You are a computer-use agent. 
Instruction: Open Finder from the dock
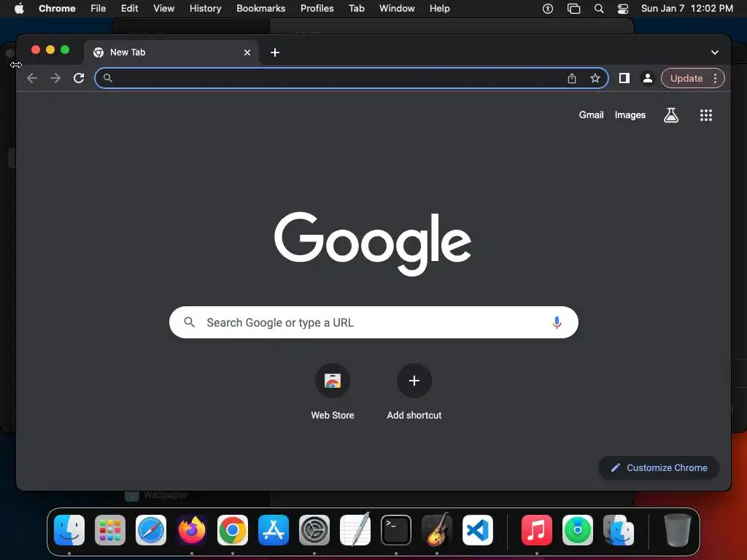69,530
